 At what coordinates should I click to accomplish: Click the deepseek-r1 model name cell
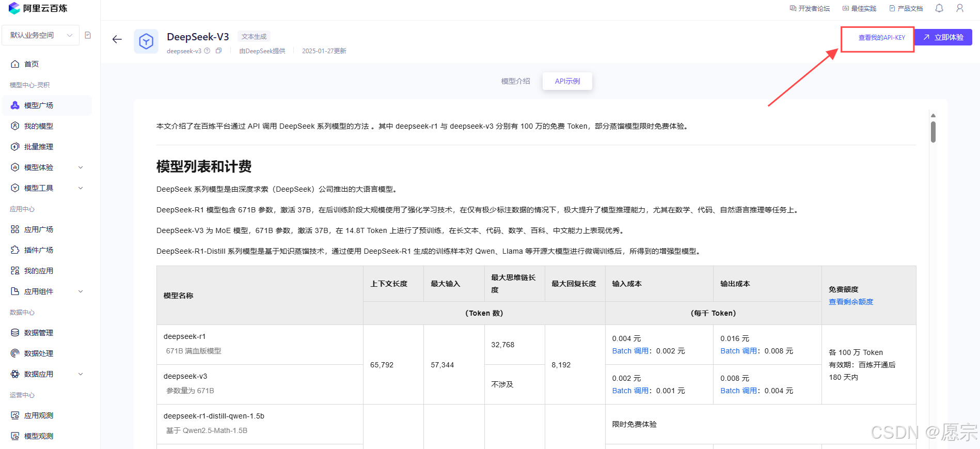[260, 344]
